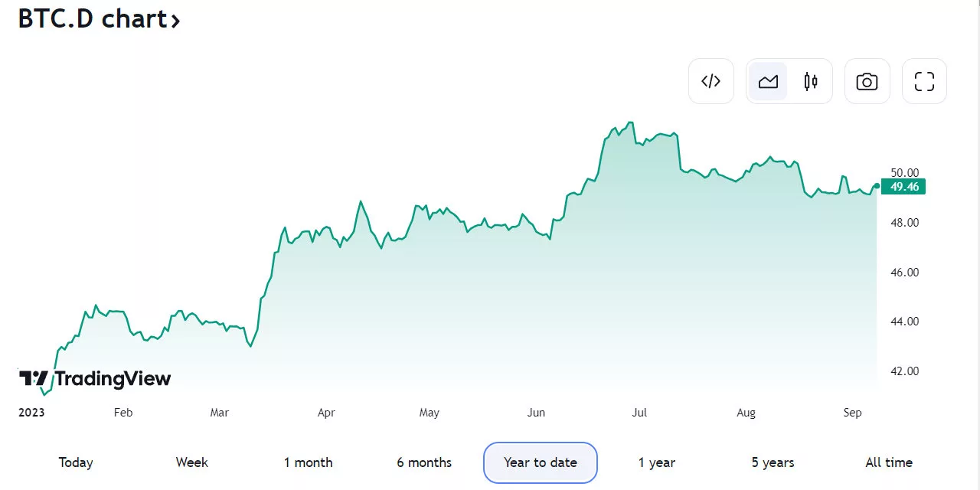The width and height of the screenshot is (980, 490).
Task: Click the TradingView logo
Action: click(95, 378)
